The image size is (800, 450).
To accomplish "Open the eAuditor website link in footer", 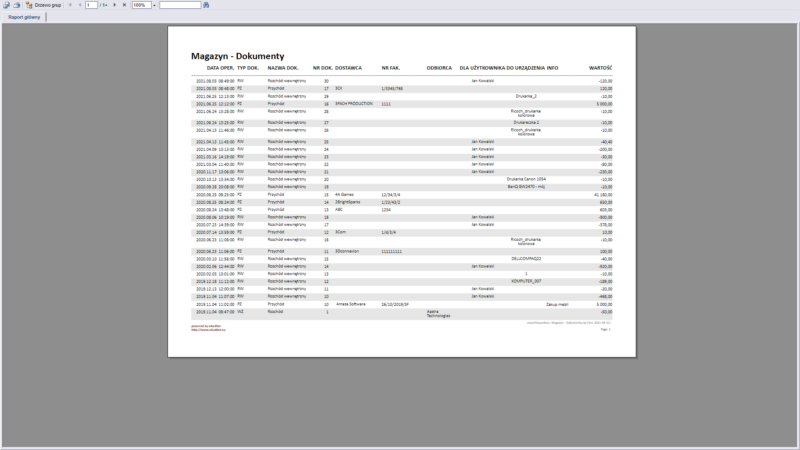I will click(208, 330).
